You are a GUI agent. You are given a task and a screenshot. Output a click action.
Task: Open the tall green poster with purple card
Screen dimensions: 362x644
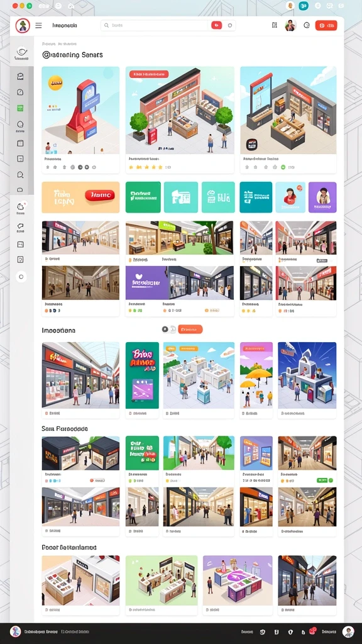(142, 375)
